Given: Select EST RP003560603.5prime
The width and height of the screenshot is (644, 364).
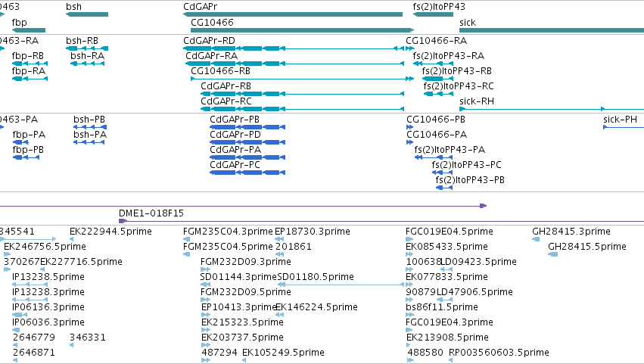Looking at the screenshot, I should (451, 360).
